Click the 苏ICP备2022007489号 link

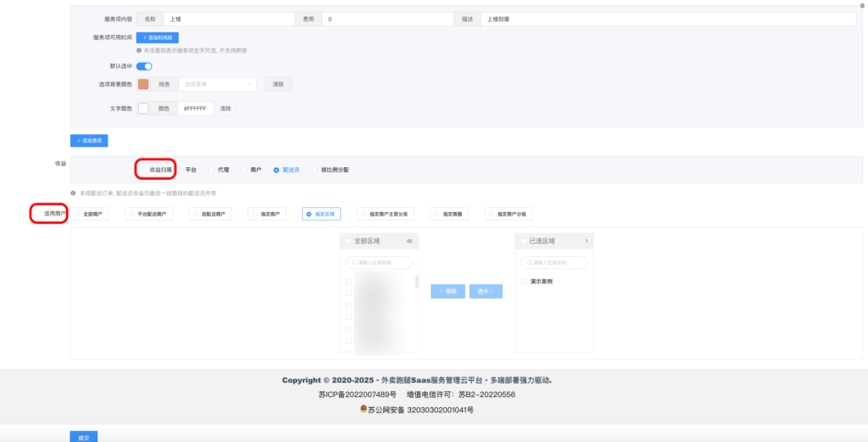click(x=357, y=394)
